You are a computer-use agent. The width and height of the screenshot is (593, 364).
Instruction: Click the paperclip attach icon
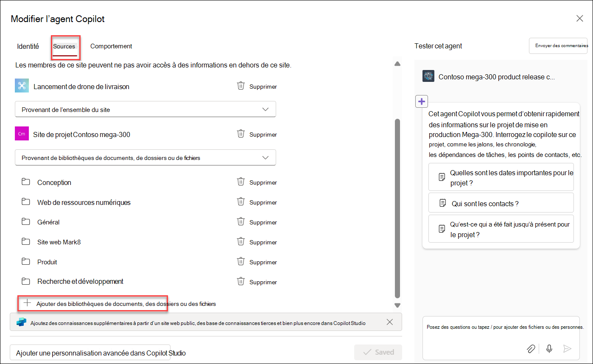pyautogui.click(x=531, y=349)
